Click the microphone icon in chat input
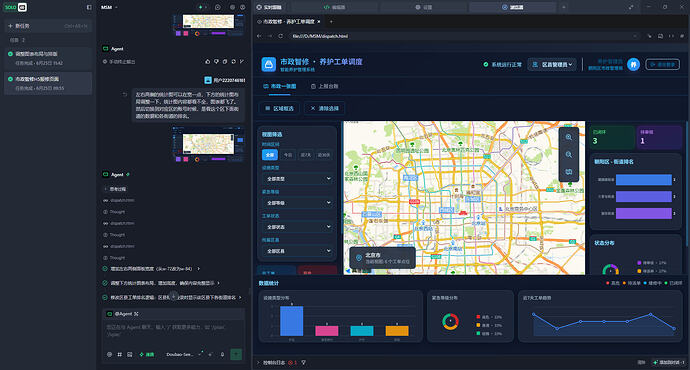Image resolution: width=690 pixels, height=370 pixels. coord(222,355)
